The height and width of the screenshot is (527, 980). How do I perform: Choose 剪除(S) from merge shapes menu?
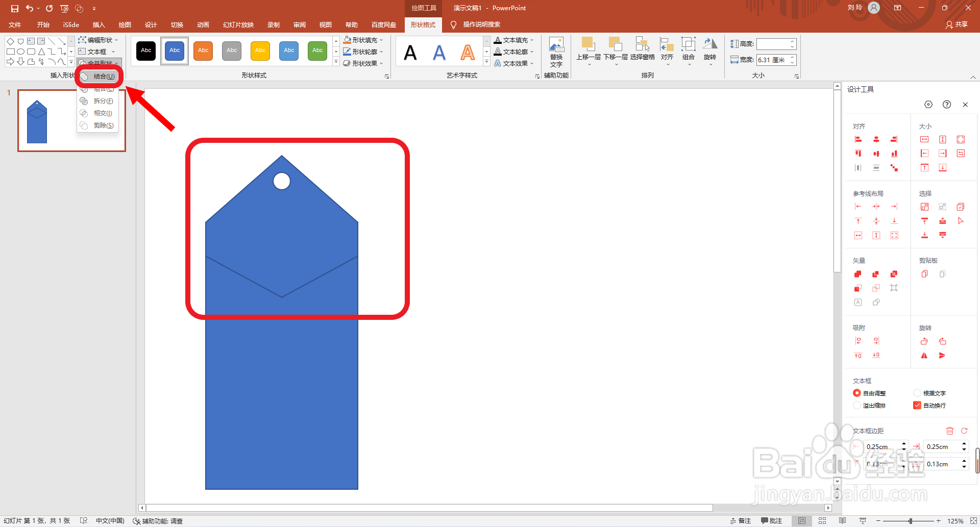pyautogui.click(x=98, y=126)
